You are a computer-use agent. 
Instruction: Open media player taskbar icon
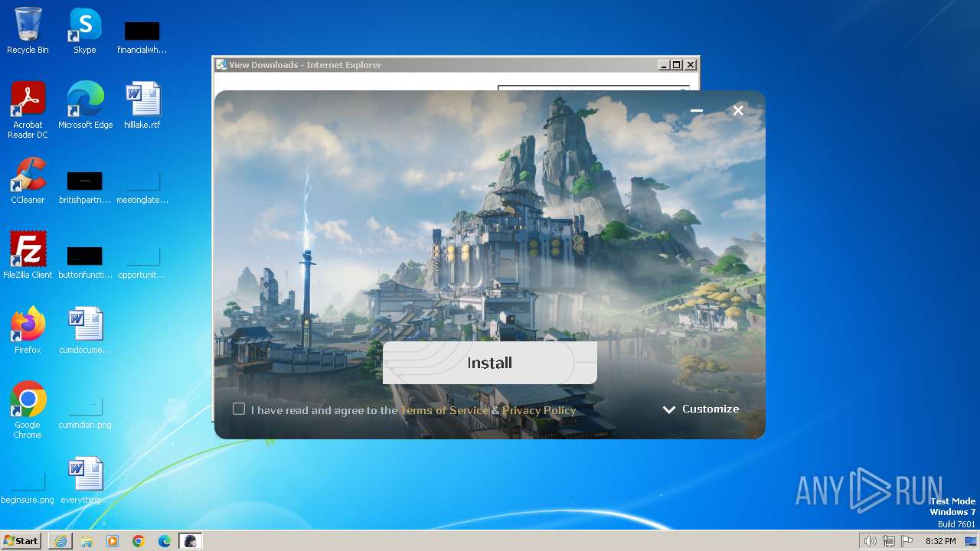(113, 541)
